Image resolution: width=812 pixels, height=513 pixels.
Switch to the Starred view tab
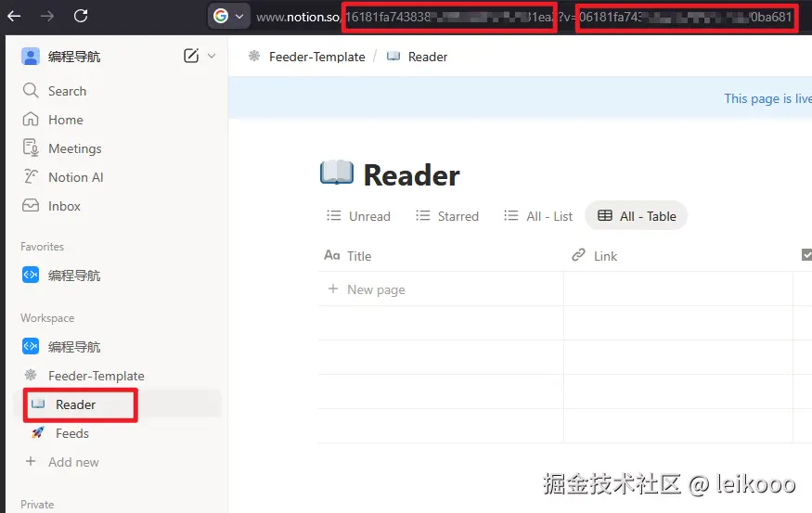(447, 216)
